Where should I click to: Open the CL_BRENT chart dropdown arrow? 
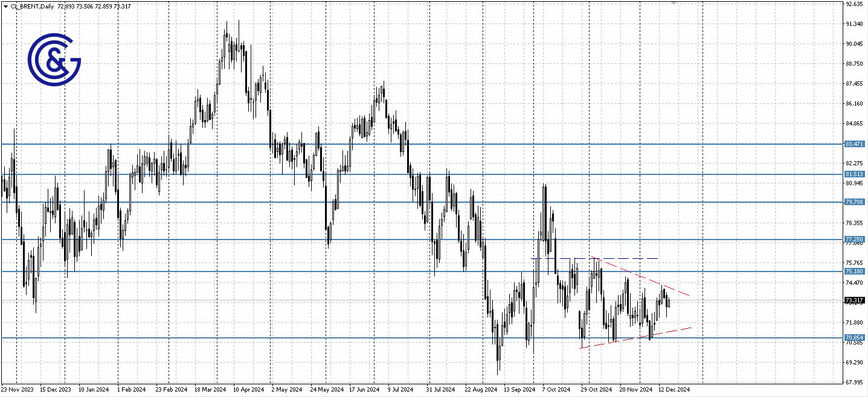[x=5, y=6]
